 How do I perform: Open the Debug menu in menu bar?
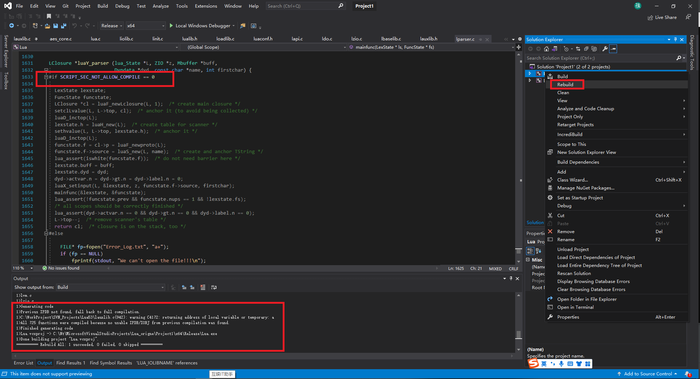(x=122, y=6)
